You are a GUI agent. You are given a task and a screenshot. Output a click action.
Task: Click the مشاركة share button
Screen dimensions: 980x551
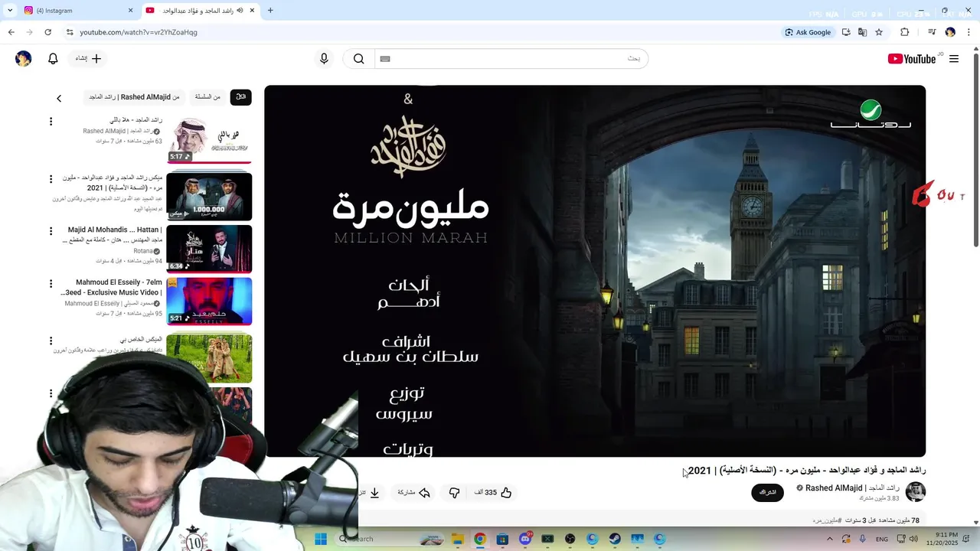coord(414,493)
